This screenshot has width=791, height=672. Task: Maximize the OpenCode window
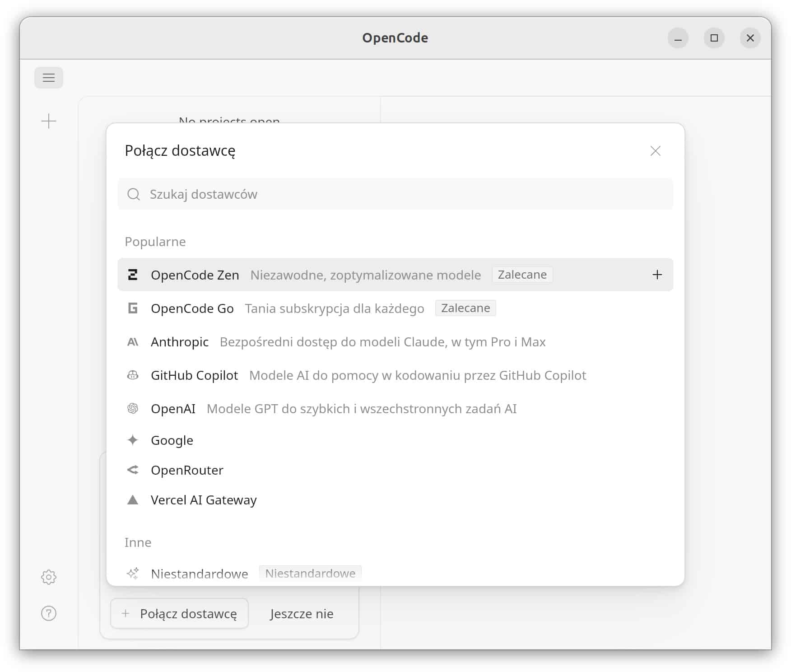click(714, 38)
